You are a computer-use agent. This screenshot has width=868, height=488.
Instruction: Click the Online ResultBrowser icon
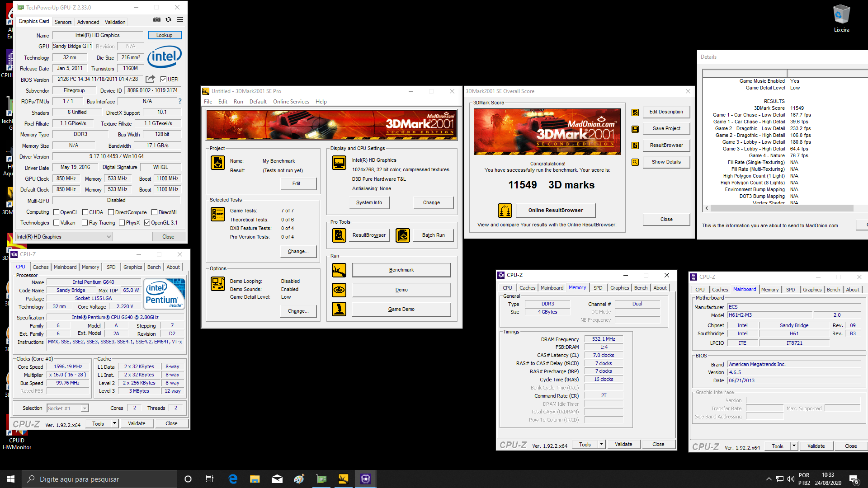(x=505, y=211)
